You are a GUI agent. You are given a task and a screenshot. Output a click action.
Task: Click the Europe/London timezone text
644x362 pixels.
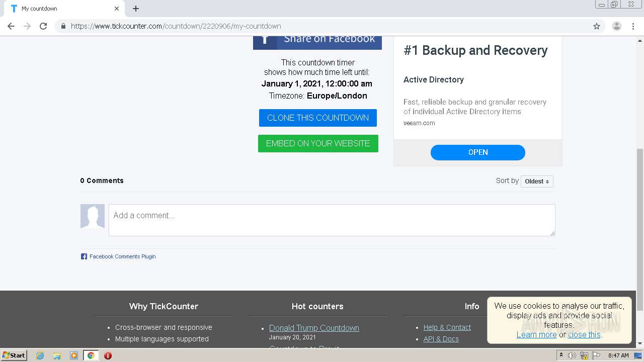(x=337, y=96)
